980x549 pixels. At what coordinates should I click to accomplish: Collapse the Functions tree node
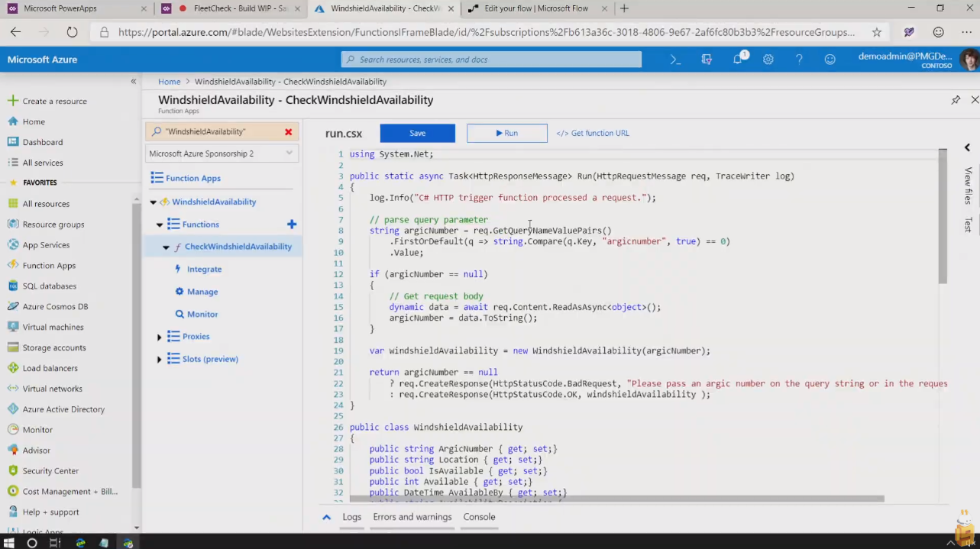(x=160, y=224)
